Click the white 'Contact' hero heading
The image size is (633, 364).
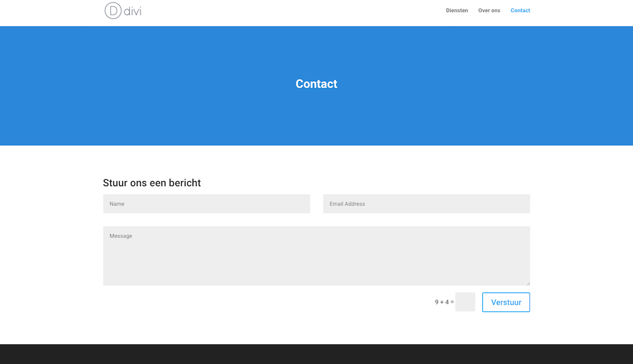pos(316,84)
